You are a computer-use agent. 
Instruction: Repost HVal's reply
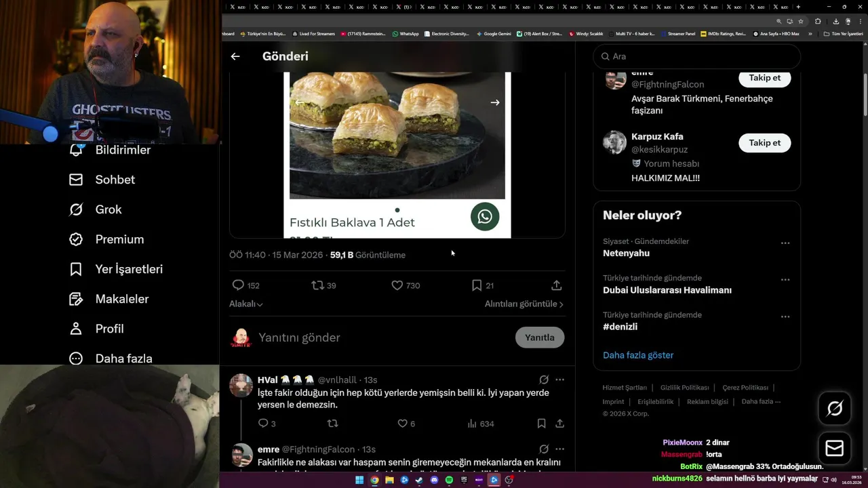coord(332,423)
